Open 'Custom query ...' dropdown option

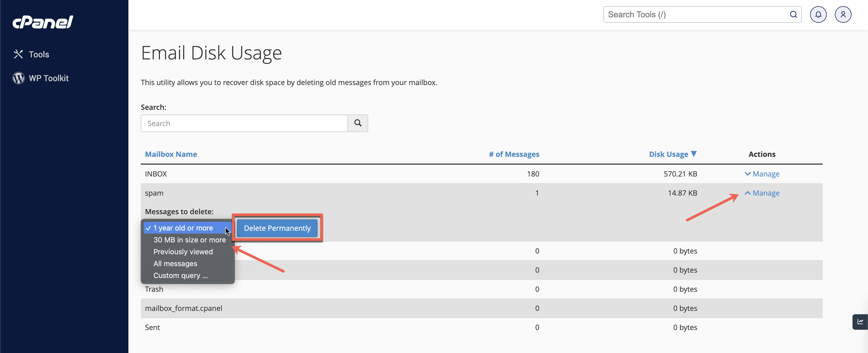tap(181, 275)
